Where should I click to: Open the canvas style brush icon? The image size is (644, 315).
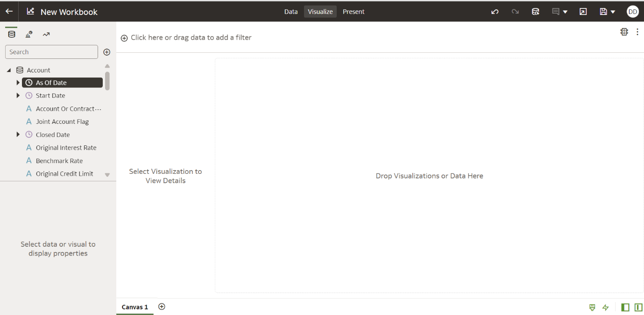(592, 307)
